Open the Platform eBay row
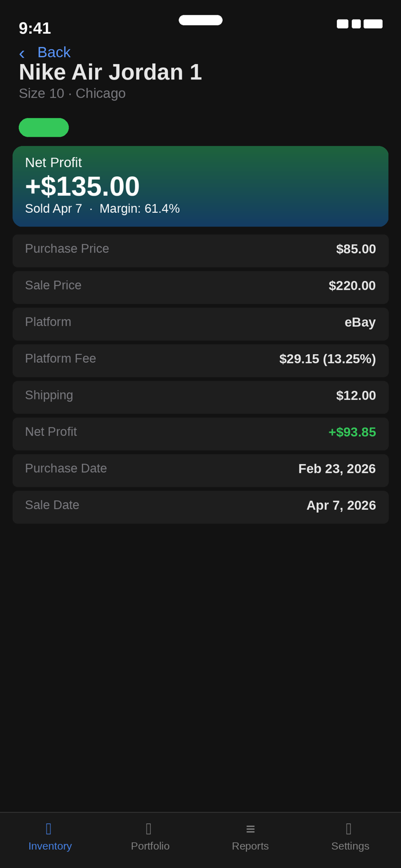The image size is (401, 868). (x=200, y=323)
